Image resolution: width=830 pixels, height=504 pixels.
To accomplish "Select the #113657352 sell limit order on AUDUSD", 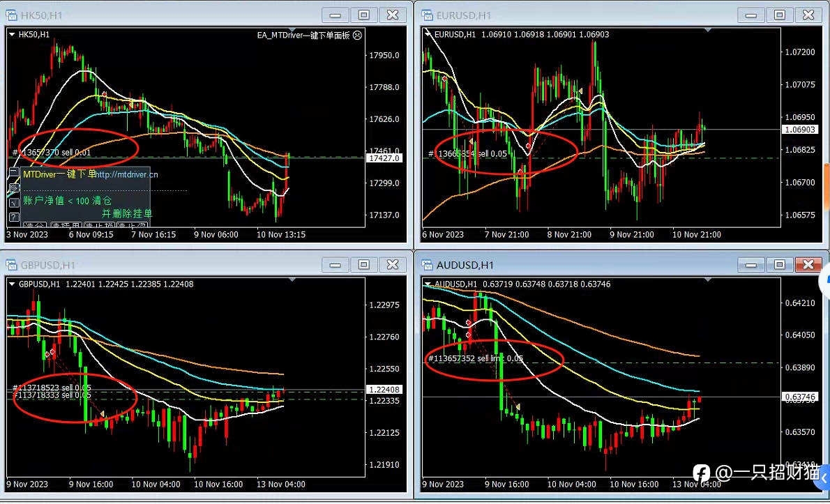I will [476, 358].
